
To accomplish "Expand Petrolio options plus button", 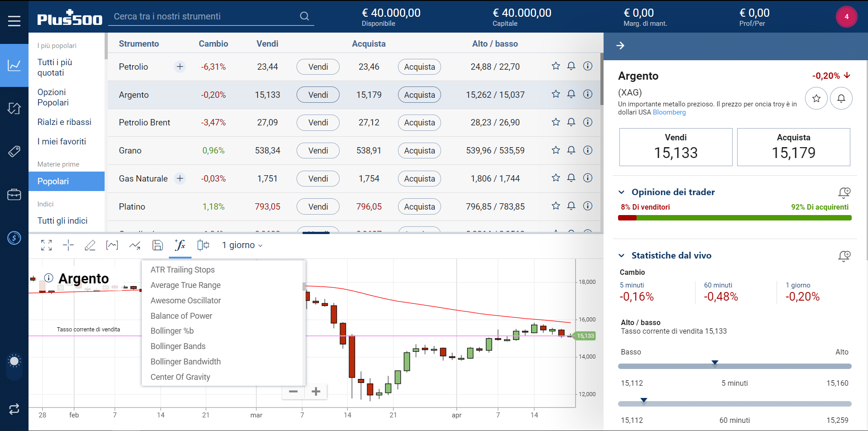I will coord(180,67).
